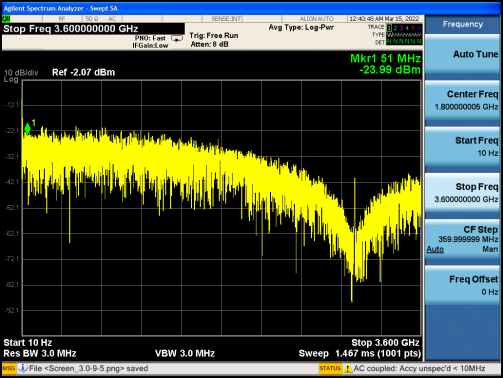Switch CF Step to Man

point(490,249)
